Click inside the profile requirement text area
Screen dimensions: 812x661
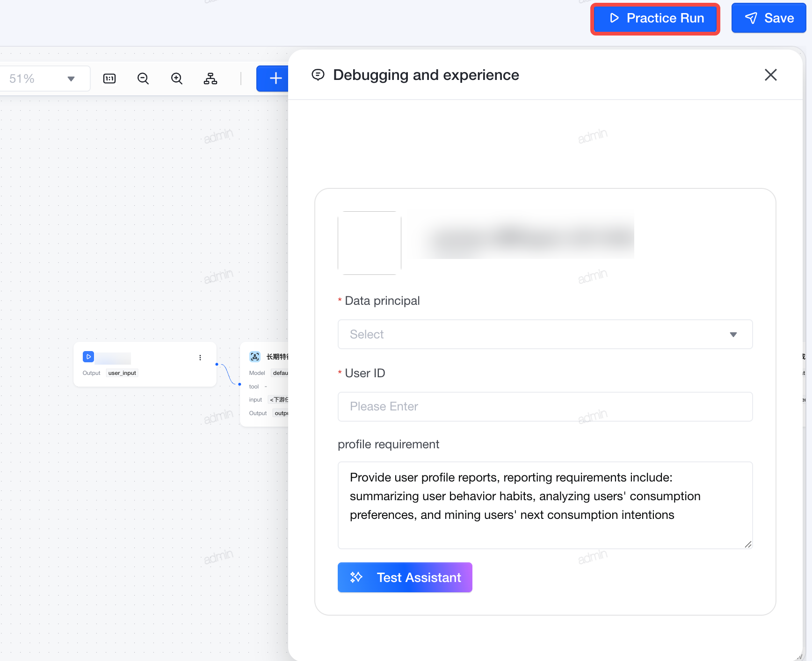tap(545, 505)
